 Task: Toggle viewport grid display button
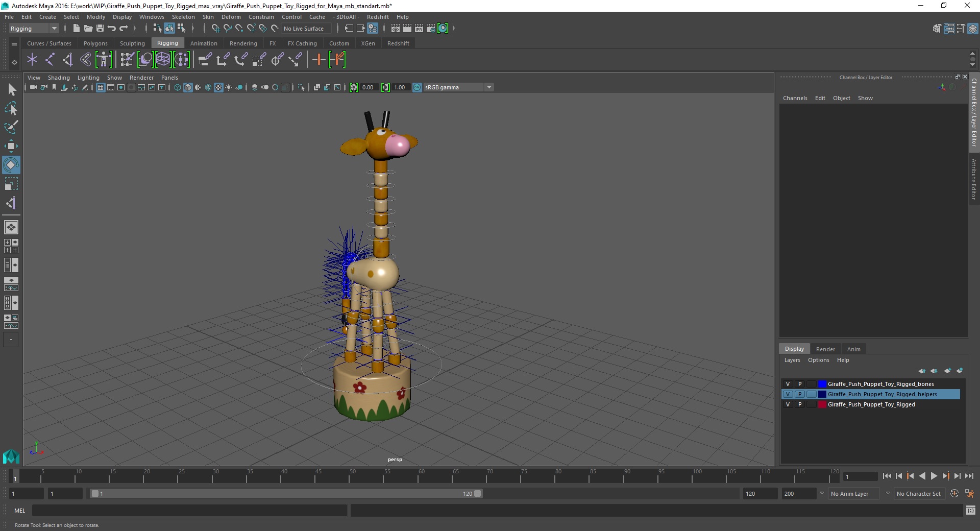point(101,87)
